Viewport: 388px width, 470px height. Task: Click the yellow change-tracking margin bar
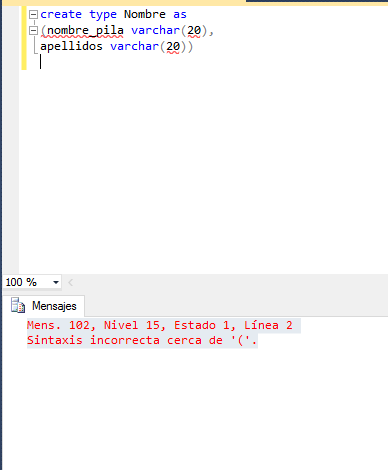(24, 38)
